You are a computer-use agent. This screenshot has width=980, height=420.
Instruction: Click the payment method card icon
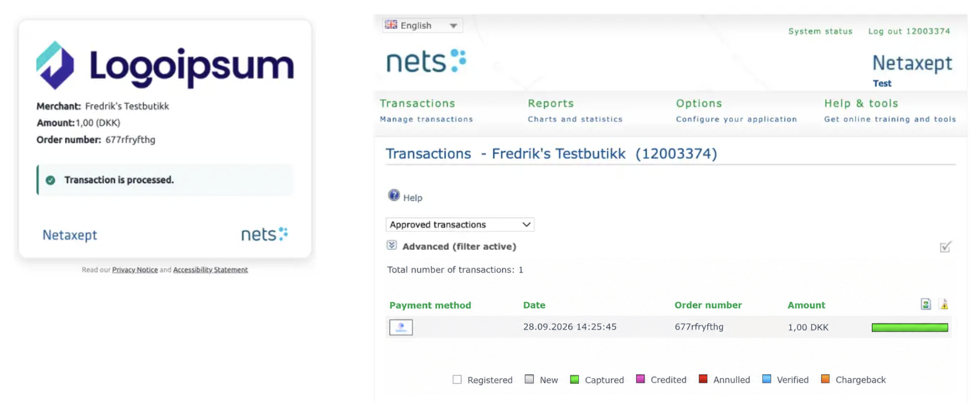click(x=401, y=327)
